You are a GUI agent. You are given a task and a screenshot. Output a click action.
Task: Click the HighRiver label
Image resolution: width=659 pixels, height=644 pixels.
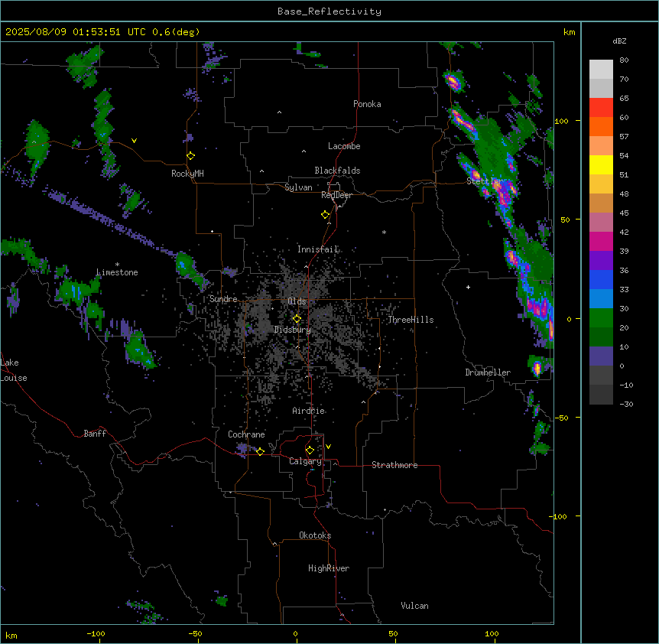click(329, 568)
